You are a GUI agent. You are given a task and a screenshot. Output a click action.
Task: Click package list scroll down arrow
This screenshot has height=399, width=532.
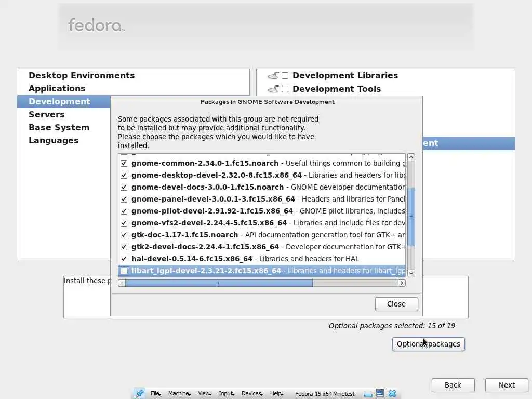(x=411, y=273)
